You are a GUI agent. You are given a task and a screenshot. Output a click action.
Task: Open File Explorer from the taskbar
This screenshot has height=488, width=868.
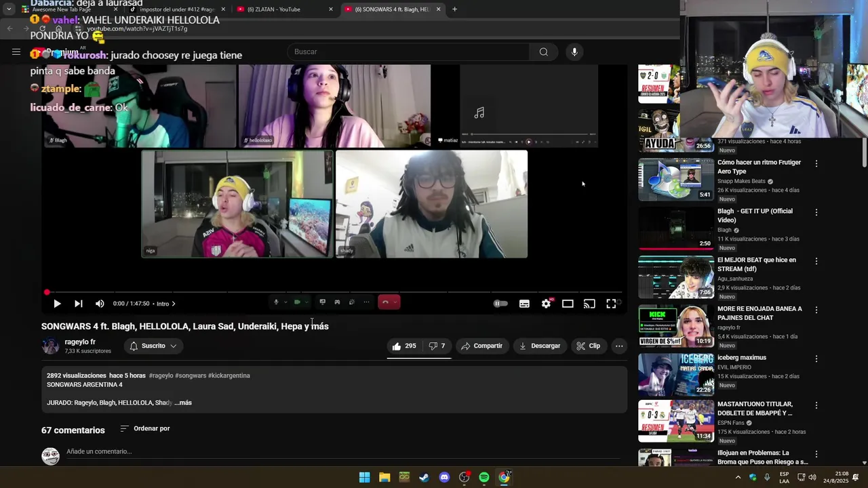click(x=384, y=477)
